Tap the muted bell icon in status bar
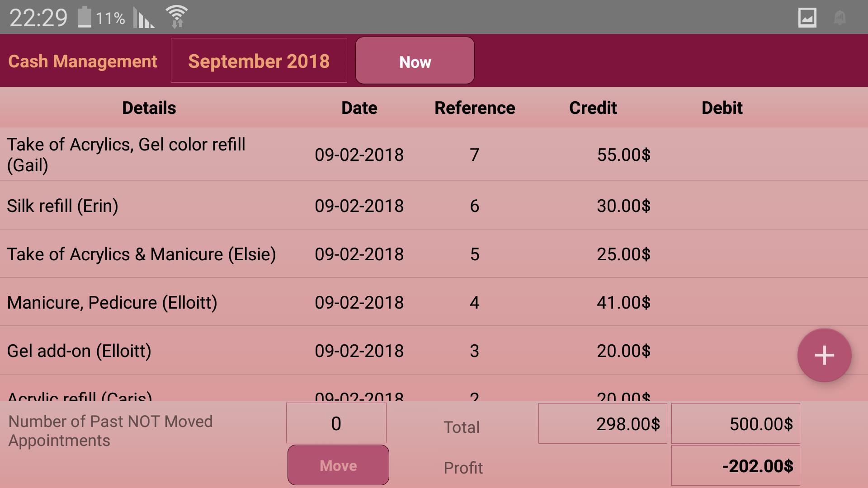This screenshot has width=868, height=488. pyautogui.click(x=840, y=18)
